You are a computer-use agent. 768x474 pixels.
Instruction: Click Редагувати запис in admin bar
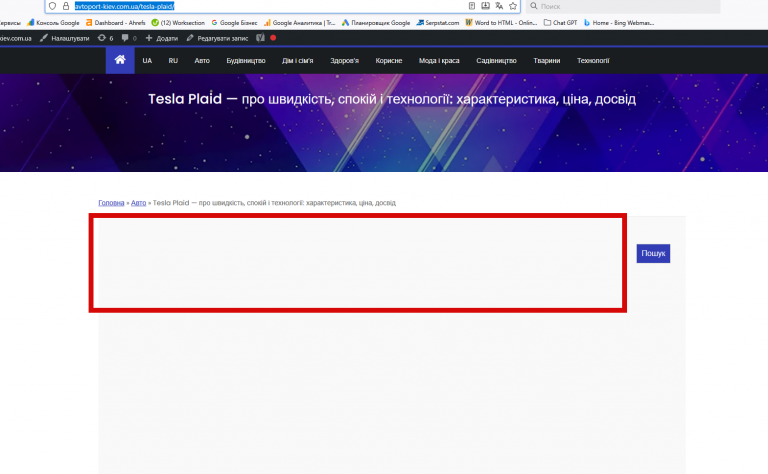click(217, 38)
